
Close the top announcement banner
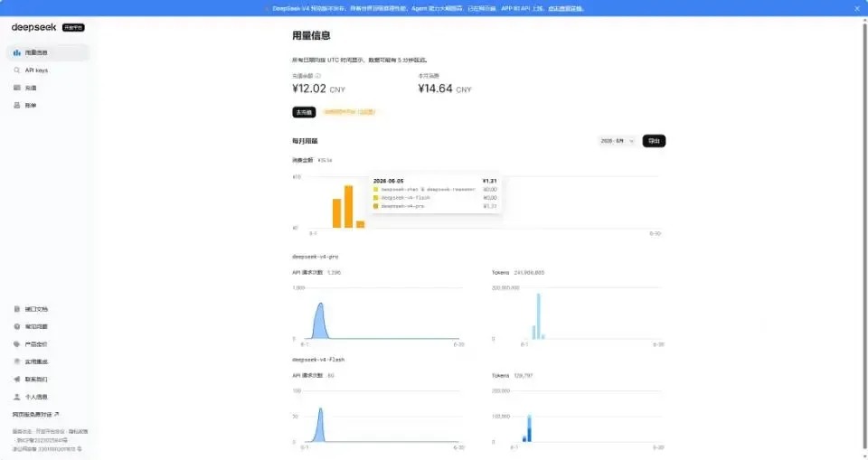coord(857,8)
